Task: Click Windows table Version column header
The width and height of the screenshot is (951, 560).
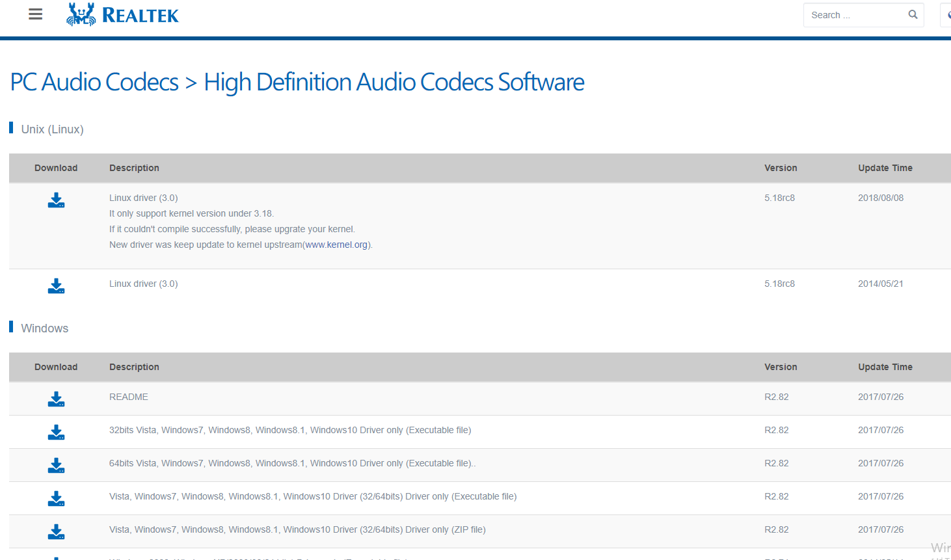Action: click(781, 367)
